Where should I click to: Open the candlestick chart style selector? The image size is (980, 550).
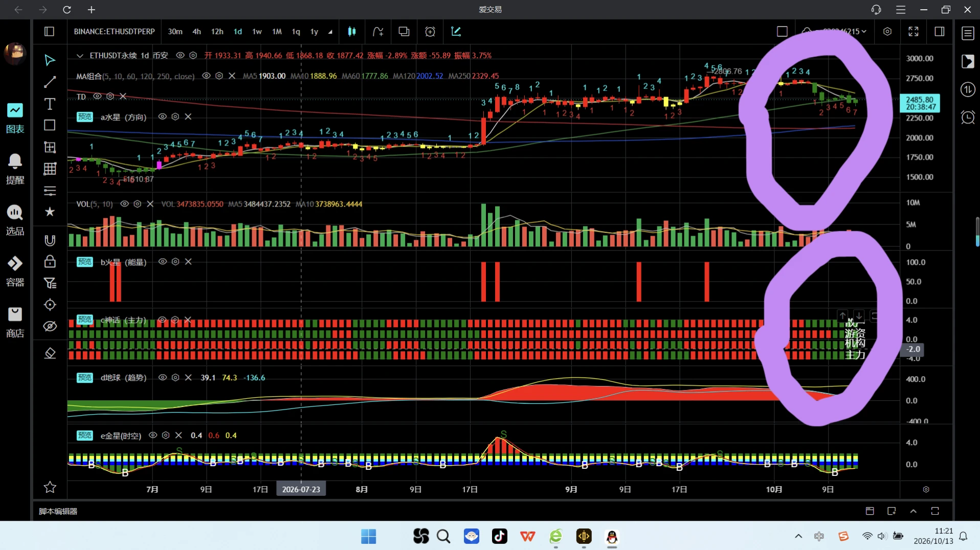click(x=352, y=32)
